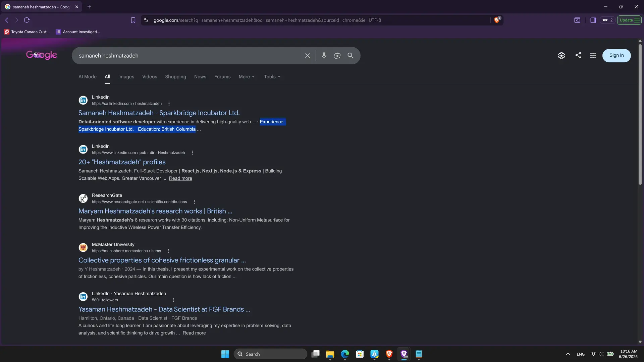Expand the More search categories dropdown
Screen dimensions: 644x362
tap(247, 77)
